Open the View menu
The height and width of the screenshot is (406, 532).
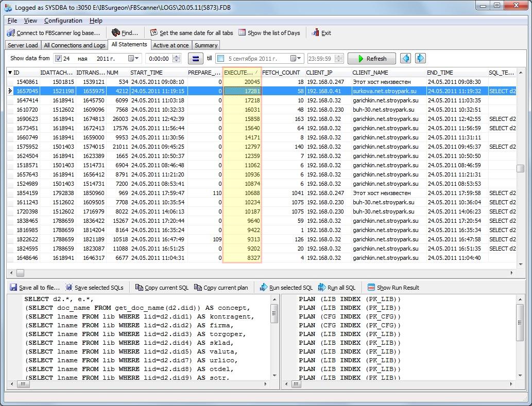point(30,21)
